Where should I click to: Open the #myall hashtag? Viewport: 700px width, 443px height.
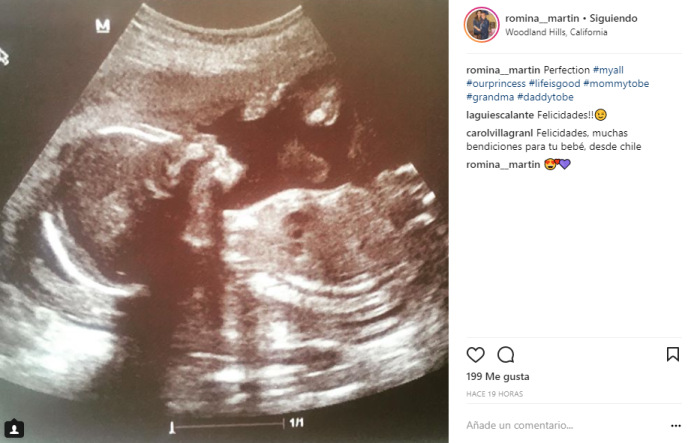point(608,70)
